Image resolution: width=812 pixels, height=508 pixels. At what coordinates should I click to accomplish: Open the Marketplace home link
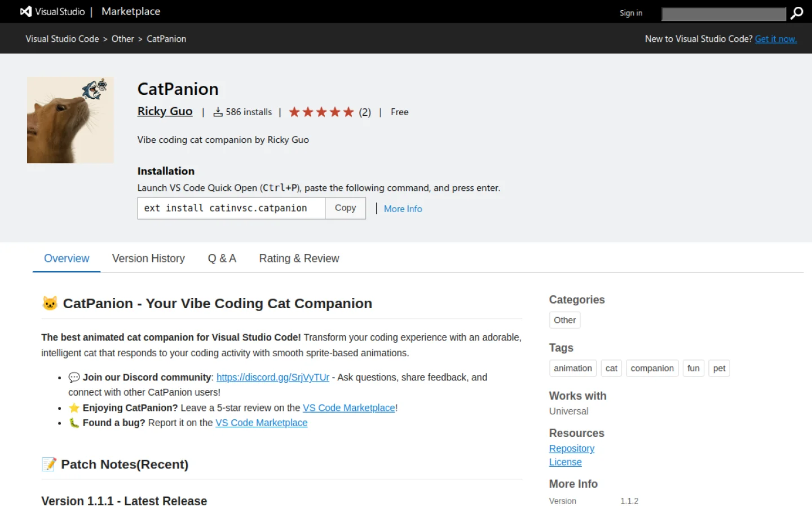pyautogui.click(x=131, y=11)
